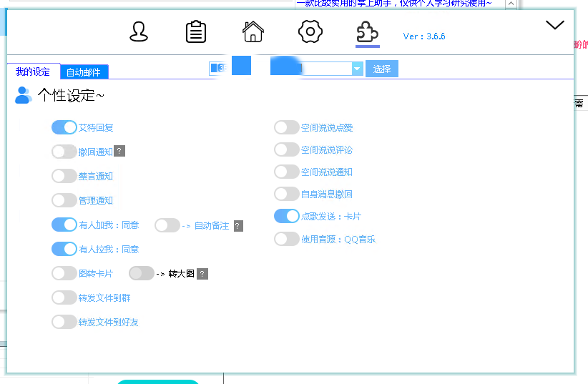588x384 pixels.
Task: Click the help icon next to 转大图
Action: (x=202, y=274)
